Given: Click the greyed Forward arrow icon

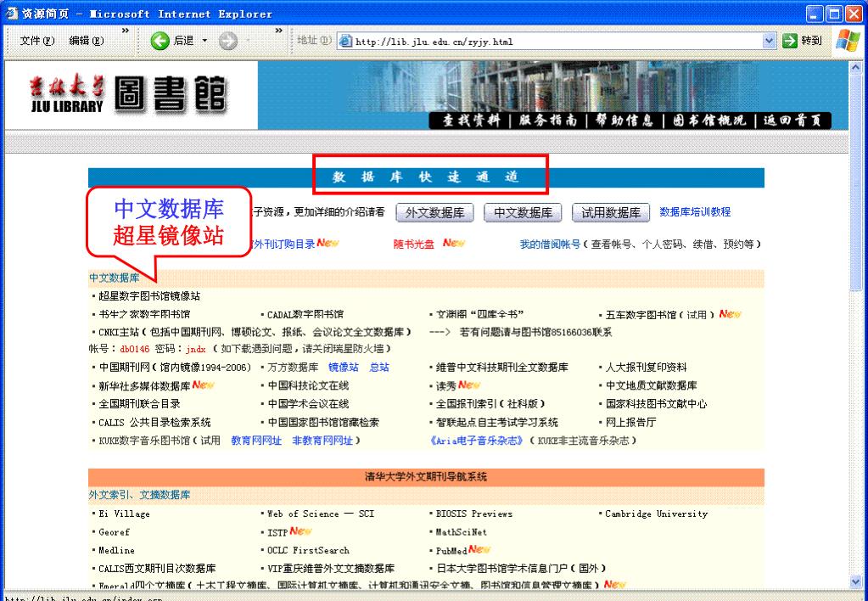Looking at the screenshot, I should coord(227,41).
